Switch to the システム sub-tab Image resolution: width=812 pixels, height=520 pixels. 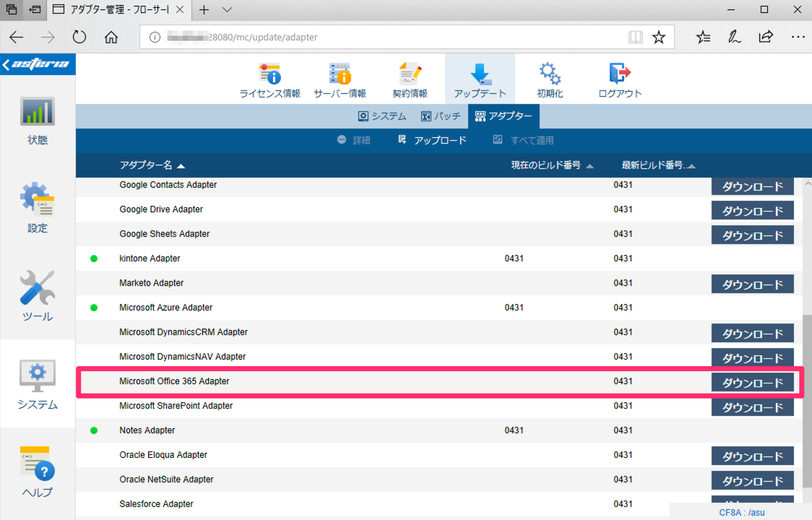click(x=382, y=116)
